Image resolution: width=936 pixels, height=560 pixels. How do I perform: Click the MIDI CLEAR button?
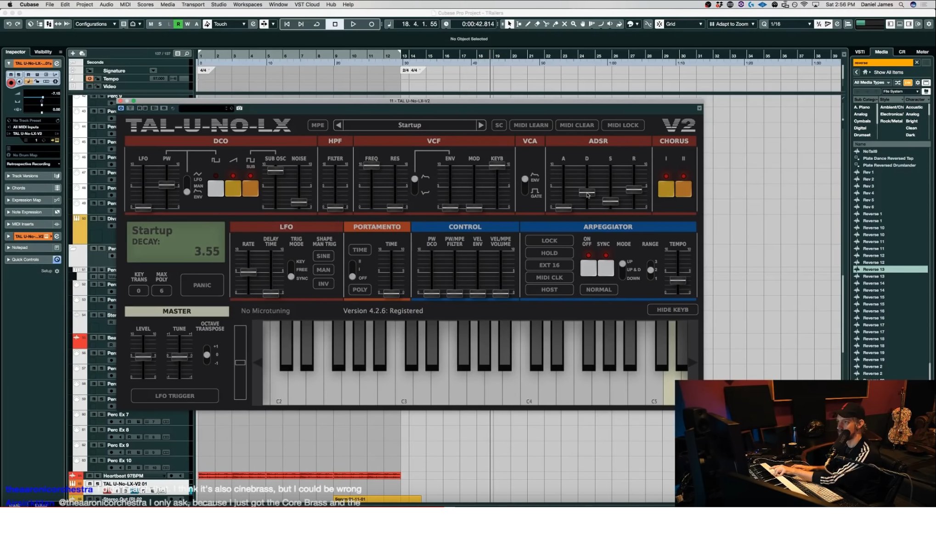576,125
